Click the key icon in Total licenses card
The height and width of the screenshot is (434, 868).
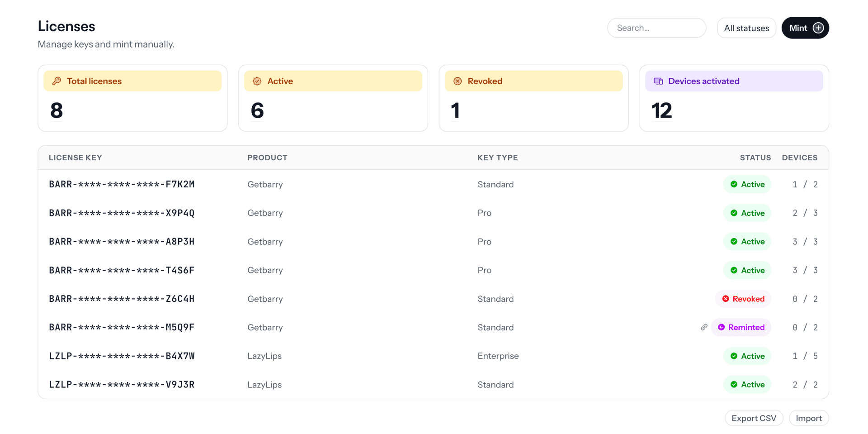(x=57, y=81)
